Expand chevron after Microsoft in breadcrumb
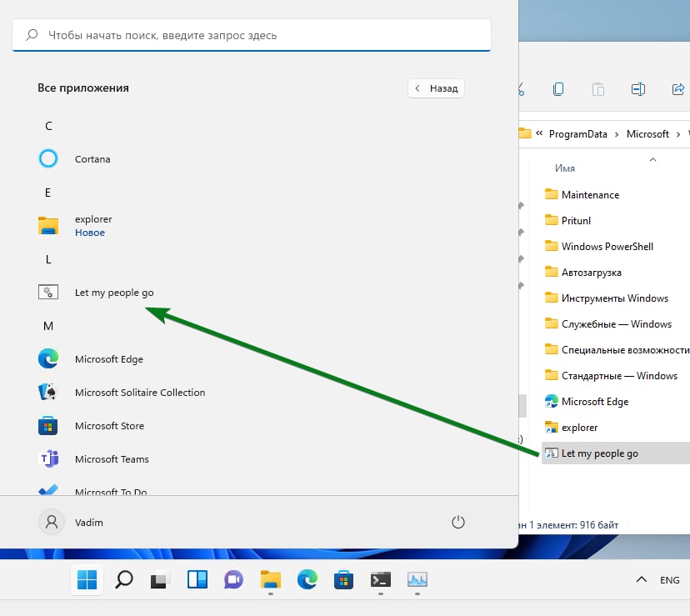The image size is (690, 616). tap(678, 134)
